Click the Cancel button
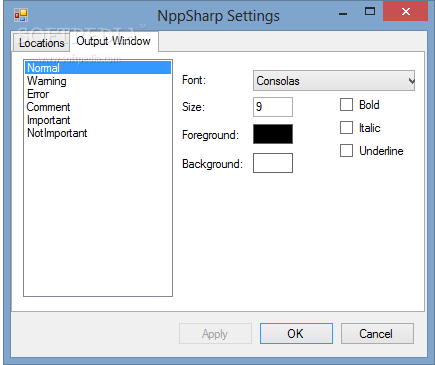The height and width of the screenshot is (365, 435). (x=377, y=333)
